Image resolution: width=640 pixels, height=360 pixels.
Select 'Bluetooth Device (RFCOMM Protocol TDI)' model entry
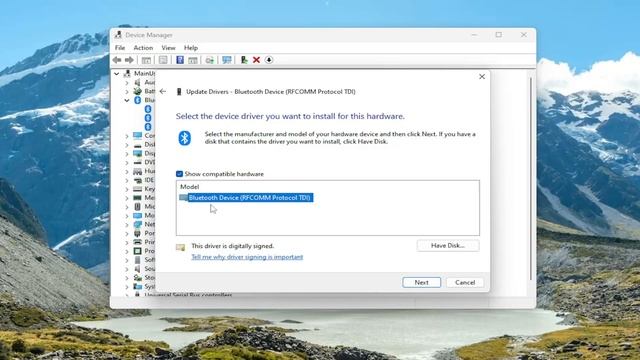point(250,198)
